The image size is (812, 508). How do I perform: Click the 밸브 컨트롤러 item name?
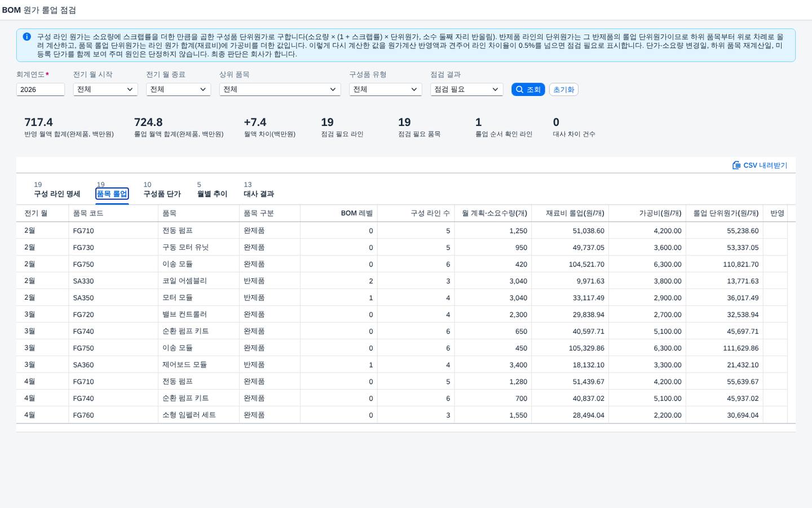[184, 314]
